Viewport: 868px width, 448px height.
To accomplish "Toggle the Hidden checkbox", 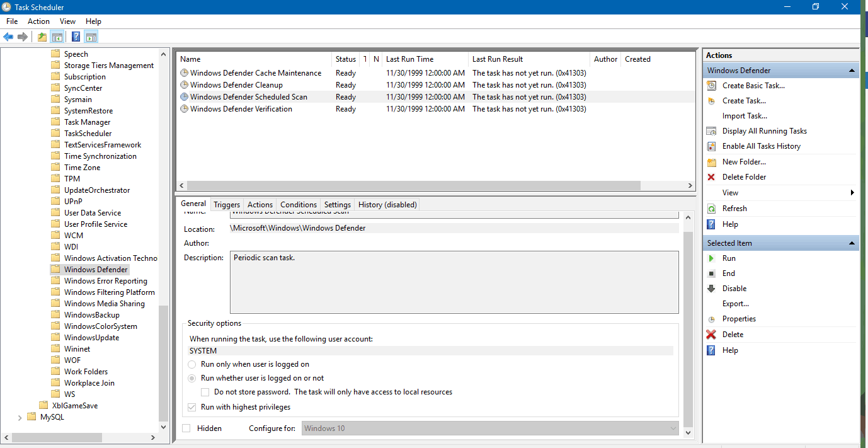I will (x=186, y=428).
